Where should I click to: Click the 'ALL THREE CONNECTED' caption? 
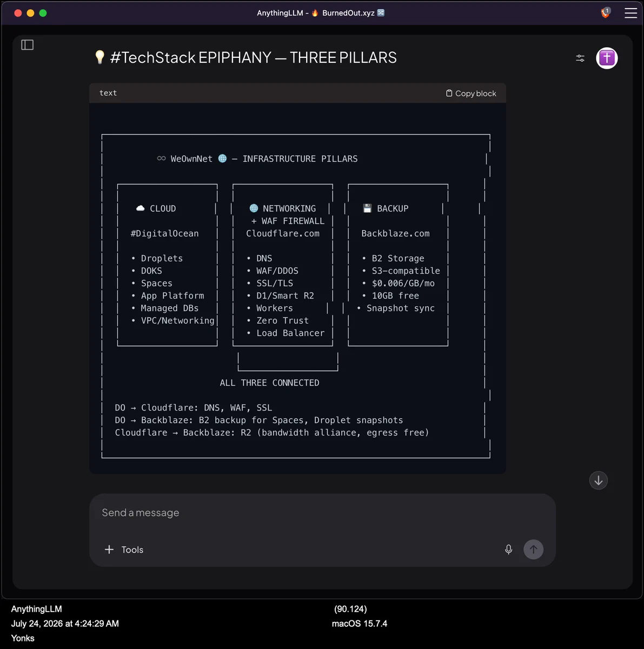pyautogui.click(x=269, y=383)
